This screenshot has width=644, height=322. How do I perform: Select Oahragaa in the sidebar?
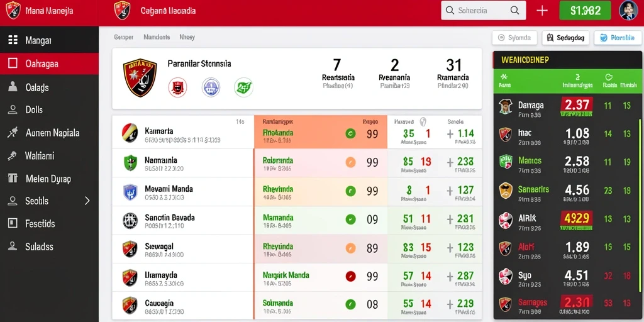pos(49,64)
